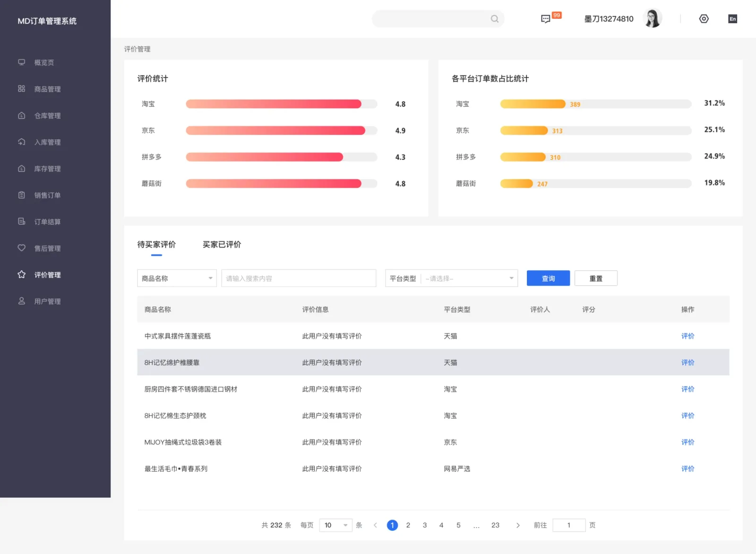Focus the 前往 page number input
The height and width of the screenshot is (554, 756).
click(569, 525)
